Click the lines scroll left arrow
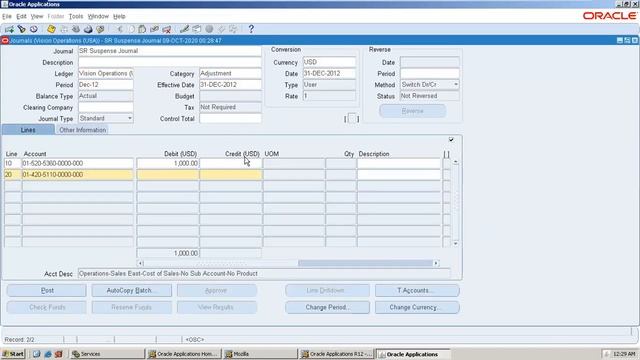Viewport: 640px width, 360px height. [140, 263]
